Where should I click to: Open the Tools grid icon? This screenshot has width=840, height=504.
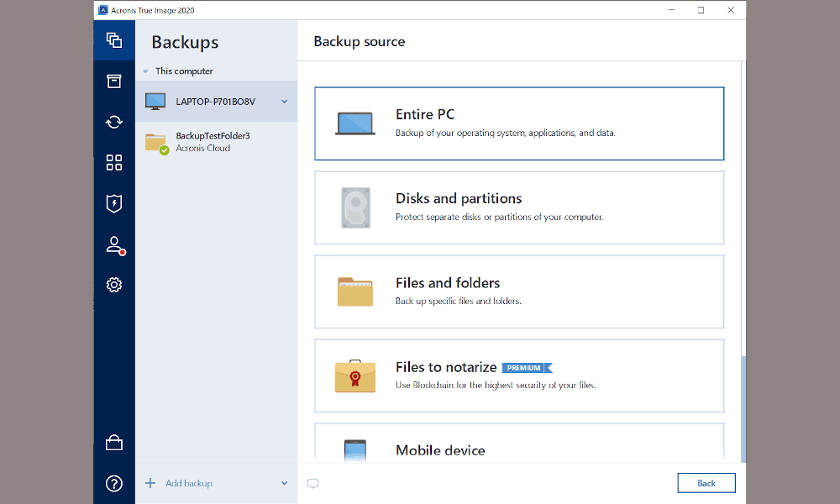click(114, 162)
